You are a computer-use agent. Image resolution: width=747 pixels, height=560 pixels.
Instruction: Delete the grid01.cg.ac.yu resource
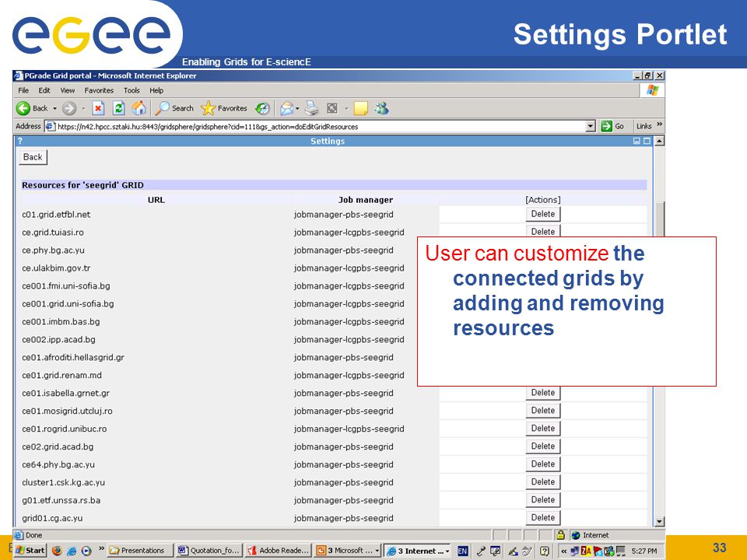[x=543, y=518]
